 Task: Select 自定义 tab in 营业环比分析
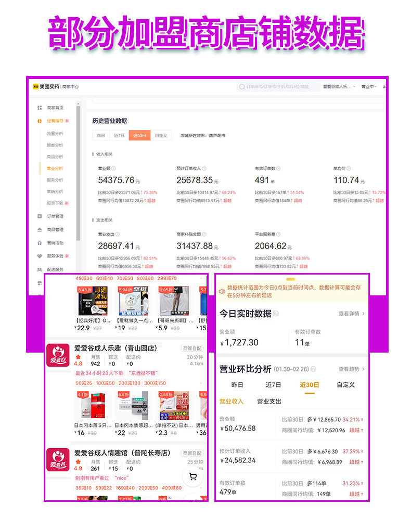[x=345, y=385]
